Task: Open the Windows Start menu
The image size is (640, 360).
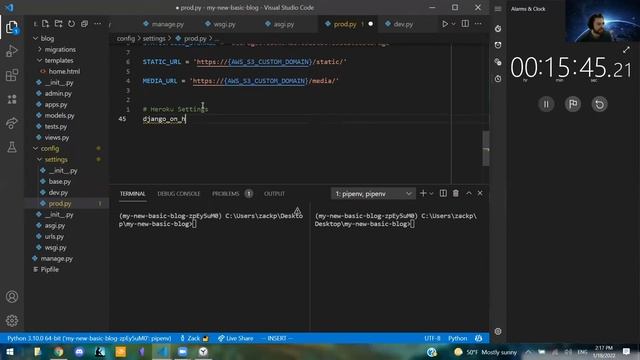Action: click(x=9, y=352)
